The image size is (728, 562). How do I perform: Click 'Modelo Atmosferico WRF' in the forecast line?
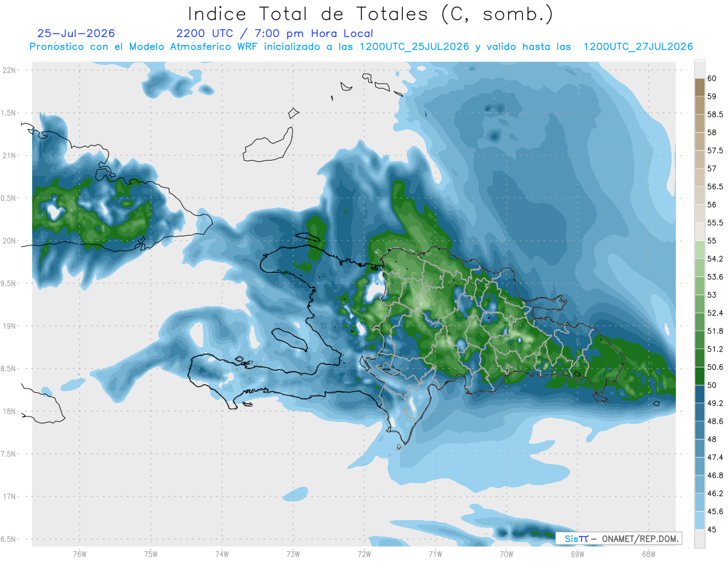(194, 47)
